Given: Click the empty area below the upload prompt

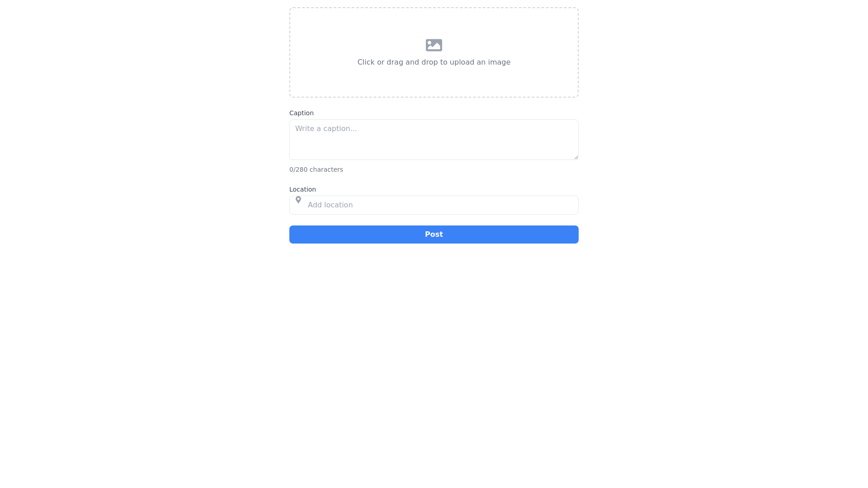Looking at the screenshot, I should 434,84.
